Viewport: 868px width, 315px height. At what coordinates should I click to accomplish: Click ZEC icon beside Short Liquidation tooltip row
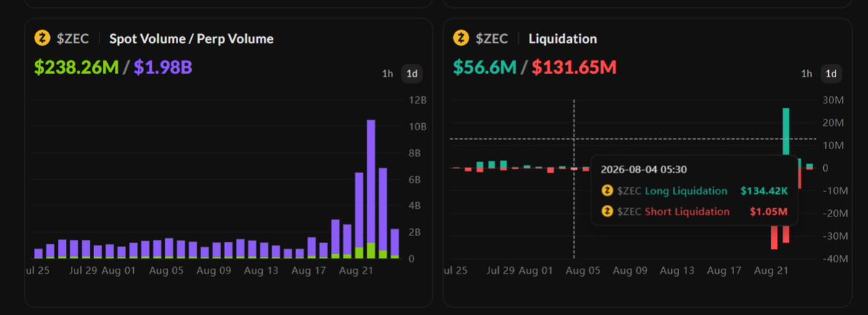coord(607,211)
